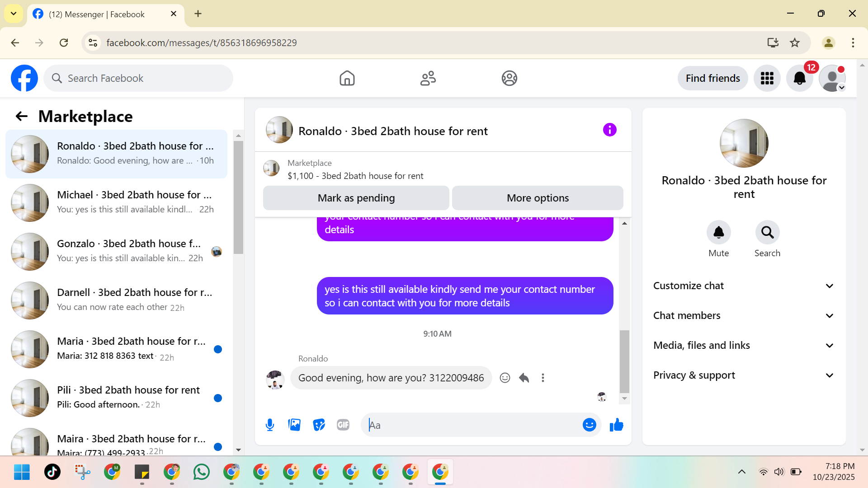The image size is (868, 488).
Task: Open conversation information purple icon
Action: coord(609,130)
